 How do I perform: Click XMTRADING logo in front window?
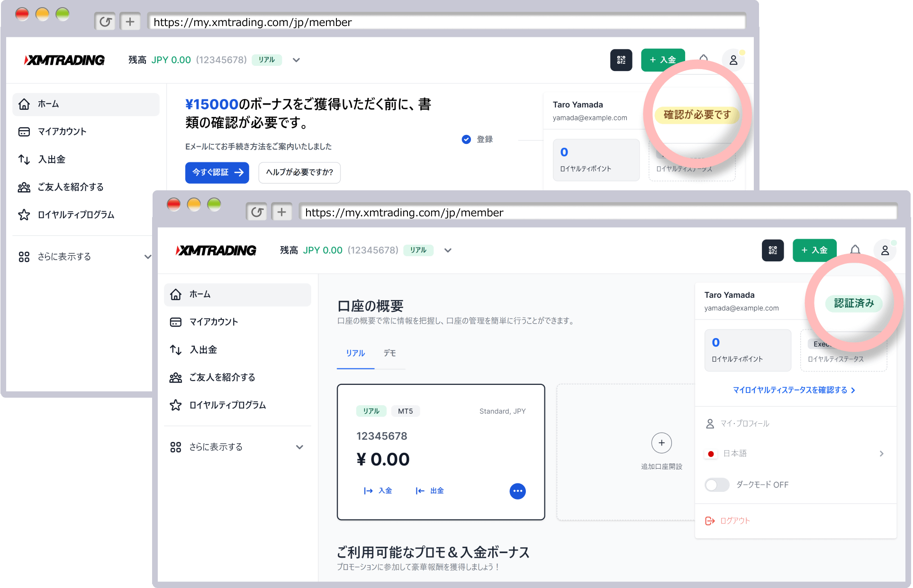[x=216, y=250]
